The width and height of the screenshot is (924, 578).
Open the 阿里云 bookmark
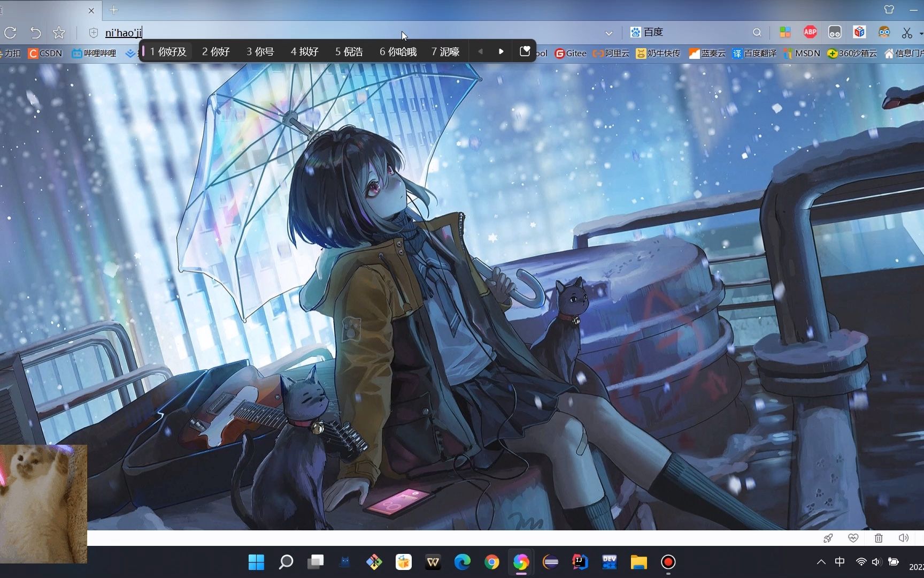coord(611,53)
